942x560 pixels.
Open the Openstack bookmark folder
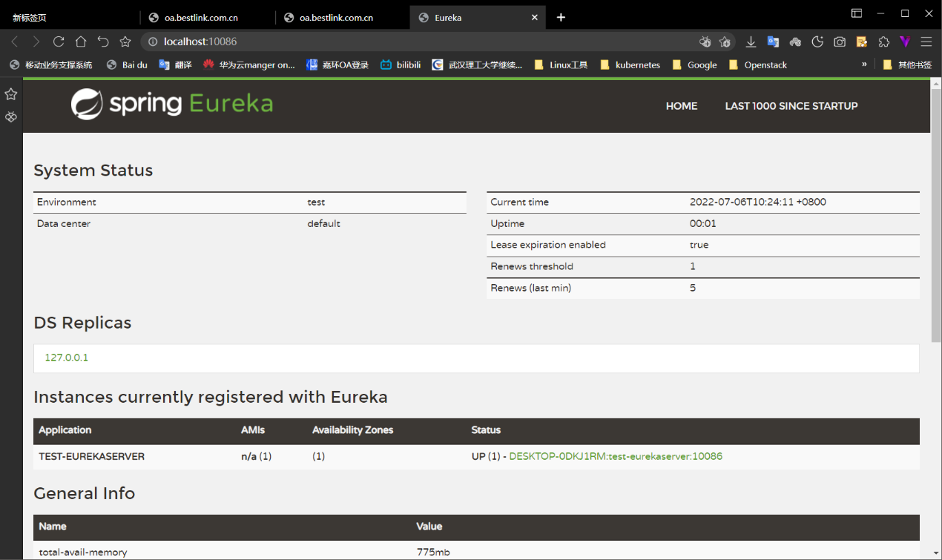[757, 65]
